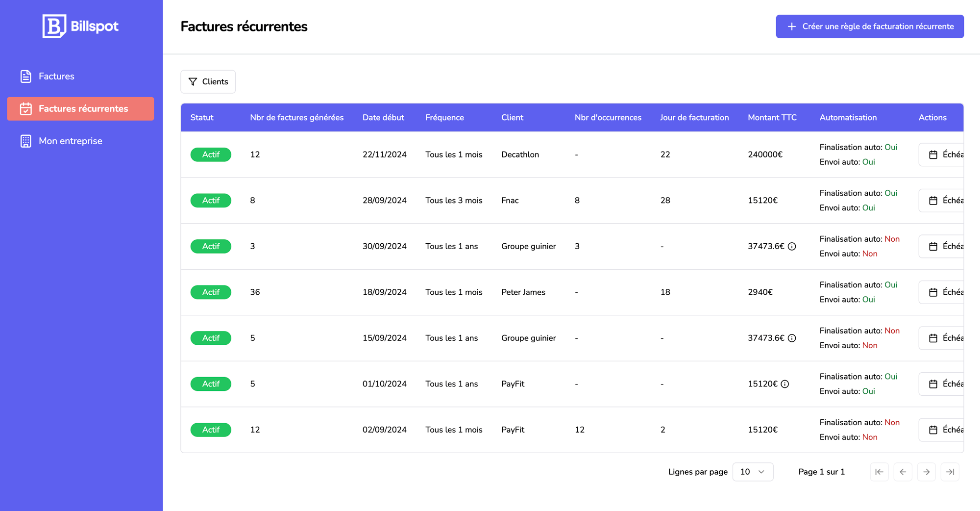Click the Nbr d'occurrences column header
Image resolution: width=980 pixels, height=511 pixels.
point(608,118)
